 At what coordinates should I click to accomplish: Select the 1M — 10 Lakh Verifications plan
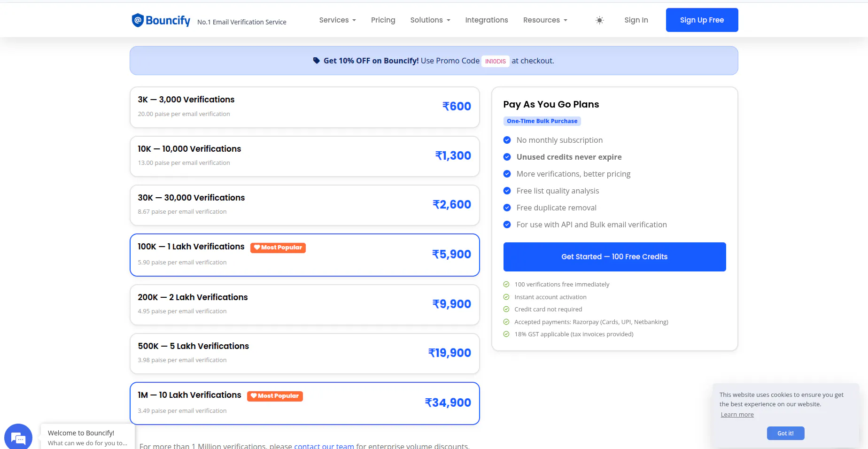(305, 403)
